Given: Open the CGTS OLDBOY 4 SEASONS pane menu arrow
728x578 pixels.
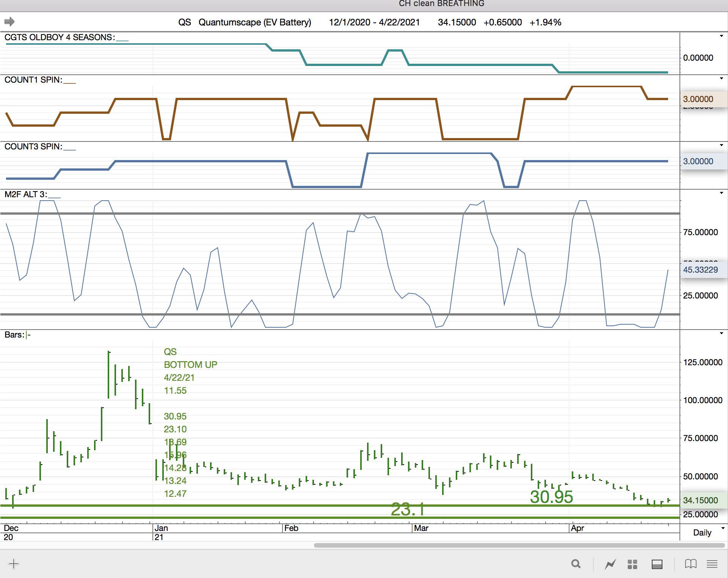Looking at the screenshot, I should pyautogui.click(x=721, y=36).
